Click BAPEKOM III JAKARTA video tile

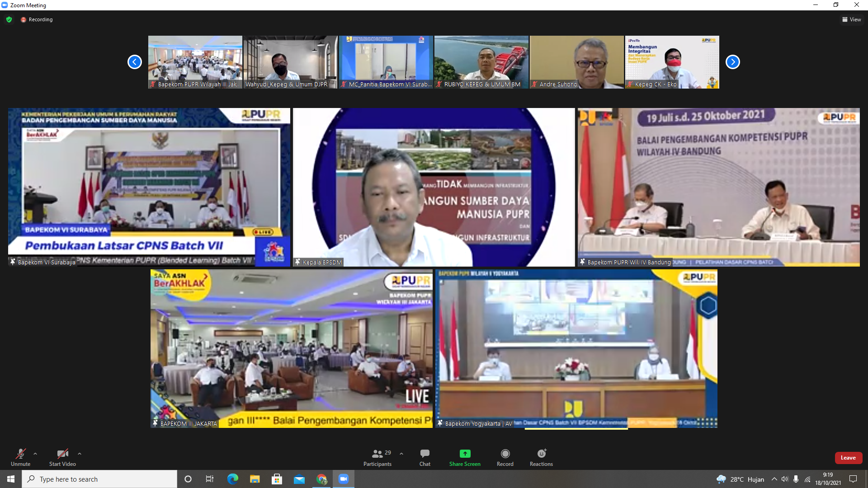click(292, 348)
